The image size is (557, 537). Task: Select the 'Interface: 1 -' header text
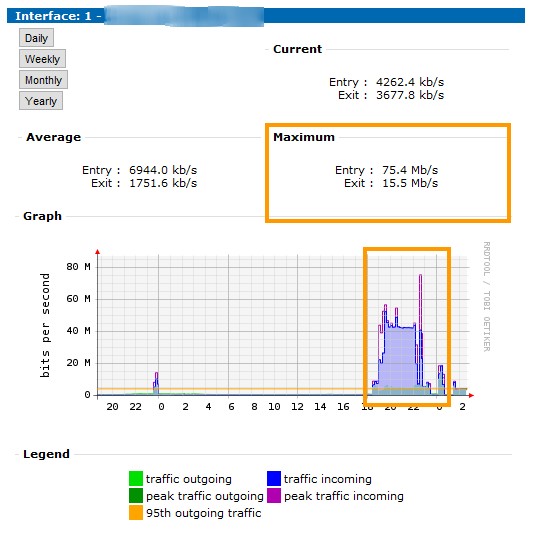58,16
